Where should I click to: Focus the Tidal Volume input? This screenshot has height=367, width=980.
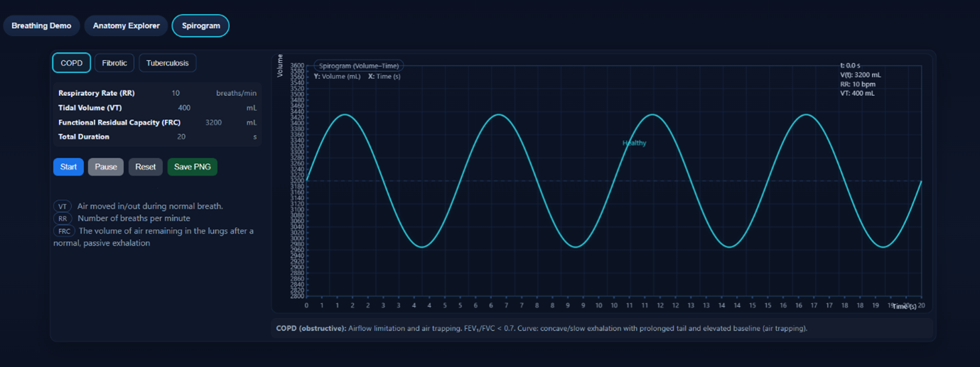click(x=184, y=108)
